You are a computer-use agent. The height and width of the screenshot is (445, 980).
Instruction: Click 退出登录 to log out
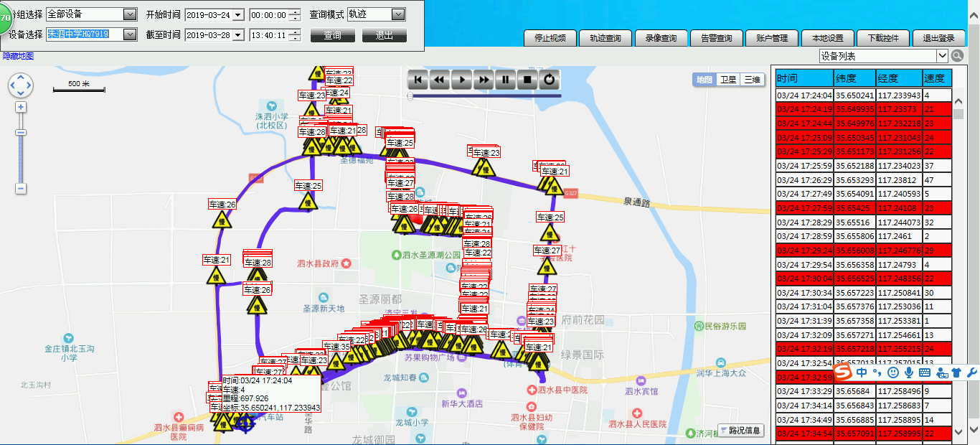pyautogui.click(x=938, y=38)
